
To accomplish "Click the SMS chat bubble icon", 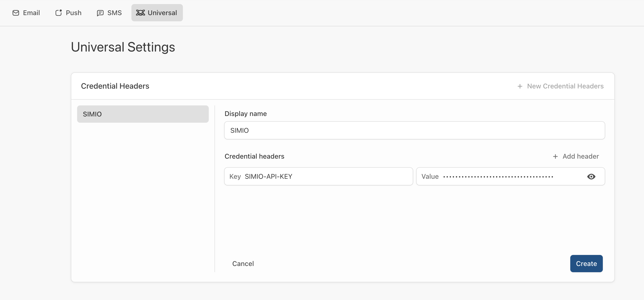I will [100, 13].
